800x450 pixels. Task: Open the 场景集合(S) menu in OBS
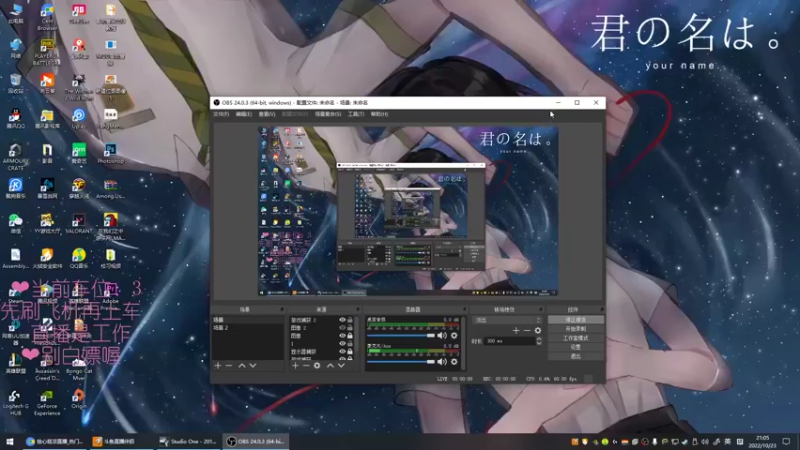328,114
